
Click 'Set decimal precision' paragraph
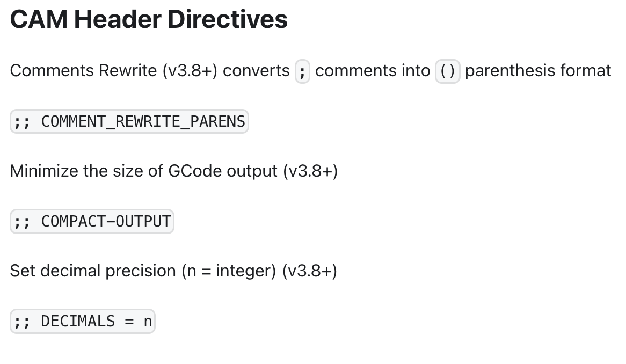[x=173, y=271]
